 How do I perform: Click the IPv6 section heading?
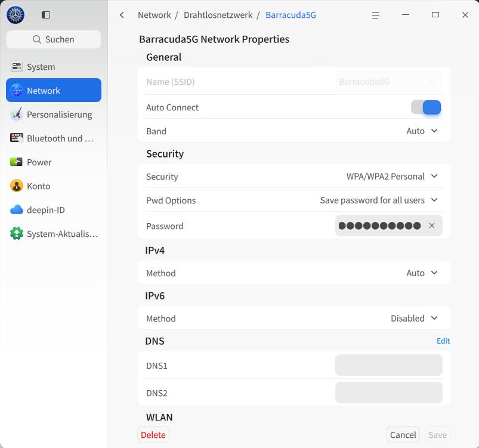(155, 296)
